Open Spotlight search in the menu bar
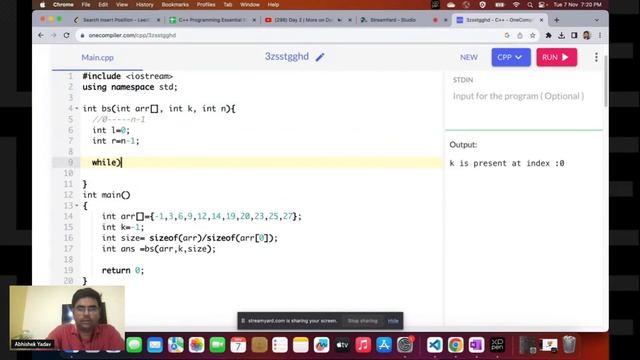The width and height of the screenshot is (640, 360). click(x=529, y=4)
